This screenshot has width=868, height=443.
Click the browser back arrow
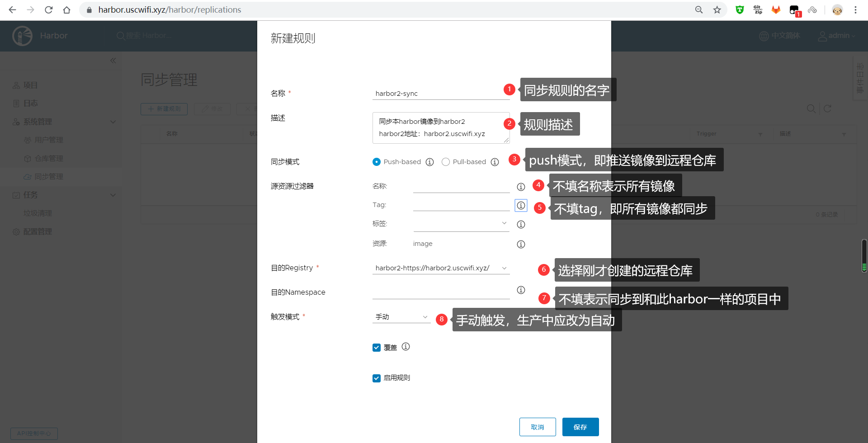point(12,9)
